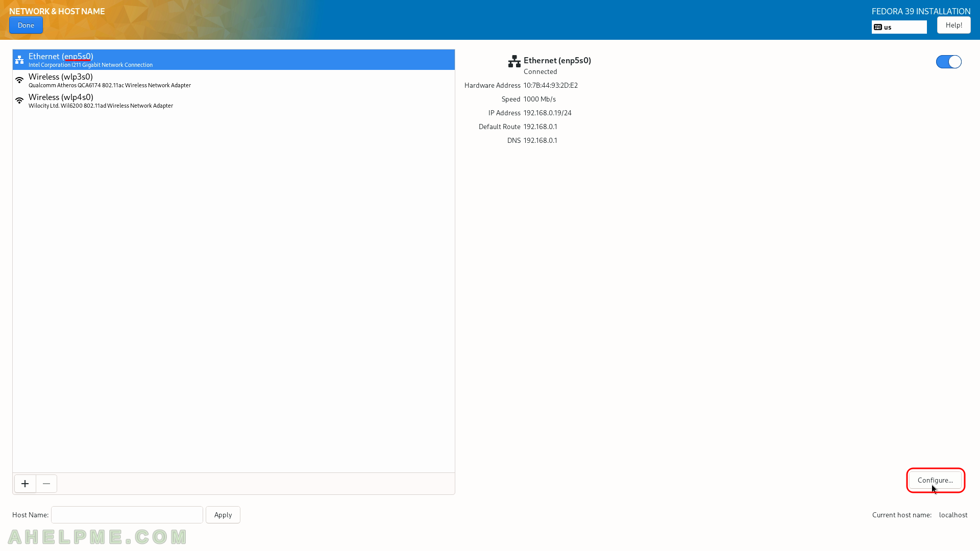Click the keyboard icon next to us
Screen dimensions: 980x551
(878, 27)
